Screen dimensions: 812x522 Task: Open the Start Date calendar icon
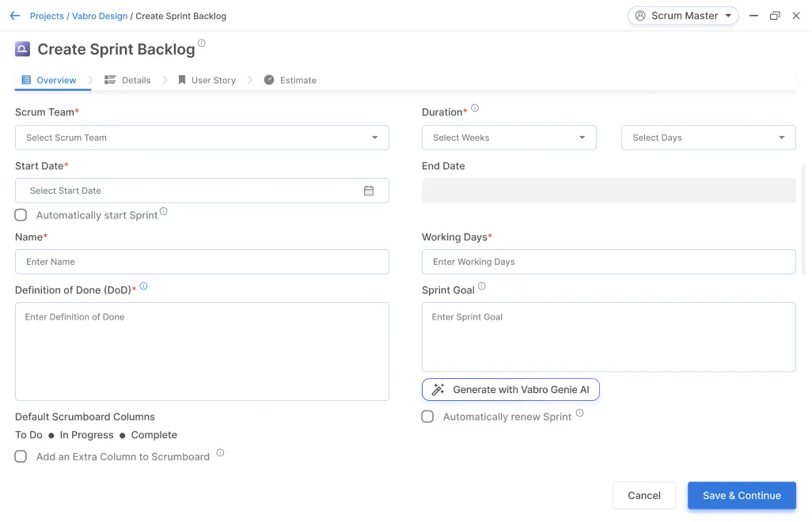369,191
